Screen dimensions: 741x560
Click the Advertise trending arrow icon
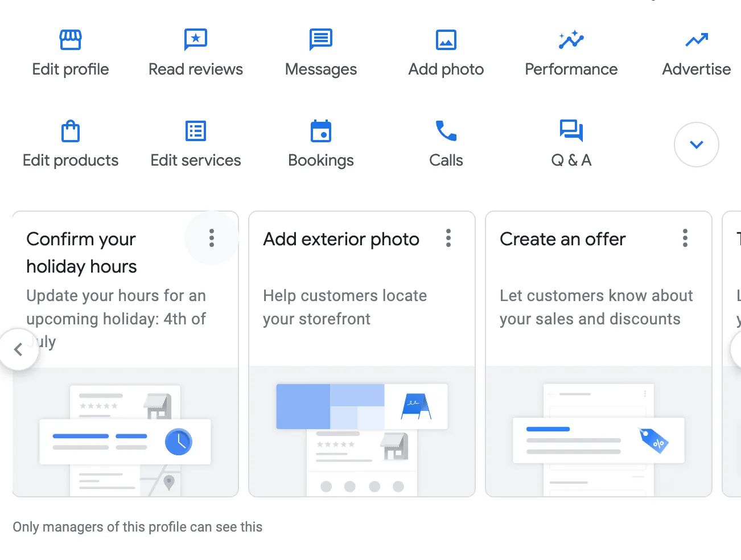point(697,40)
